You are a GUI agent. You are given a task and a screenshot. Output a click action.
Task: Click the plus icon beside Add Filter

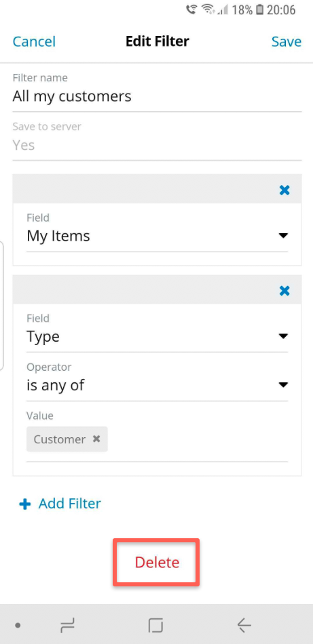(x=25, y=504)
